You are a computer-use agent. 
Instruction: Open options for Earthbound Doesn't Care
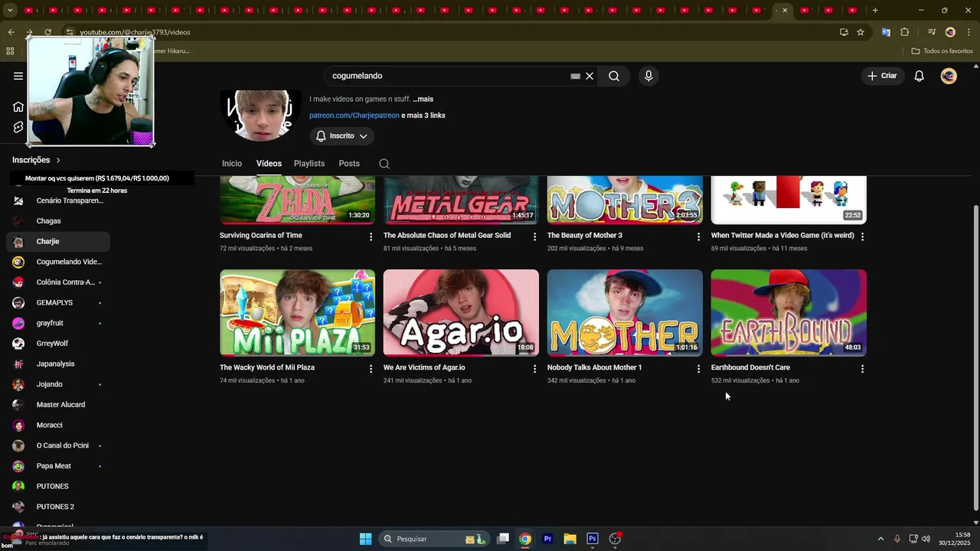[862, 369]
